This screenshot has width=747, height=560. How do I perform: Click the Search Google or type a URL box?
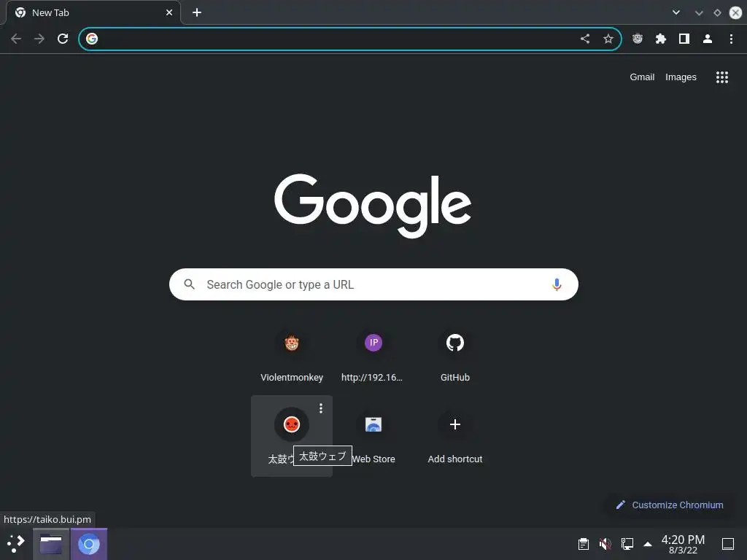pyautogui.click(x=373, y=284)
